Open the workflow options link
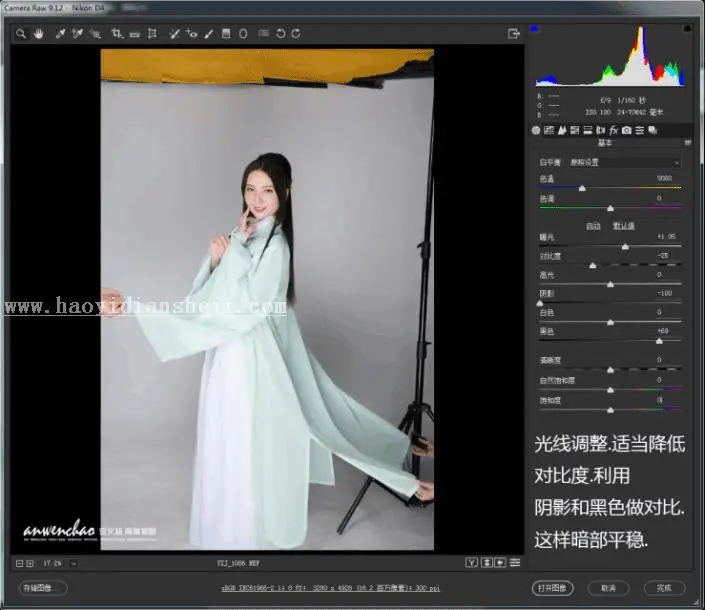The image size is (705, 610). click(330, 588)
